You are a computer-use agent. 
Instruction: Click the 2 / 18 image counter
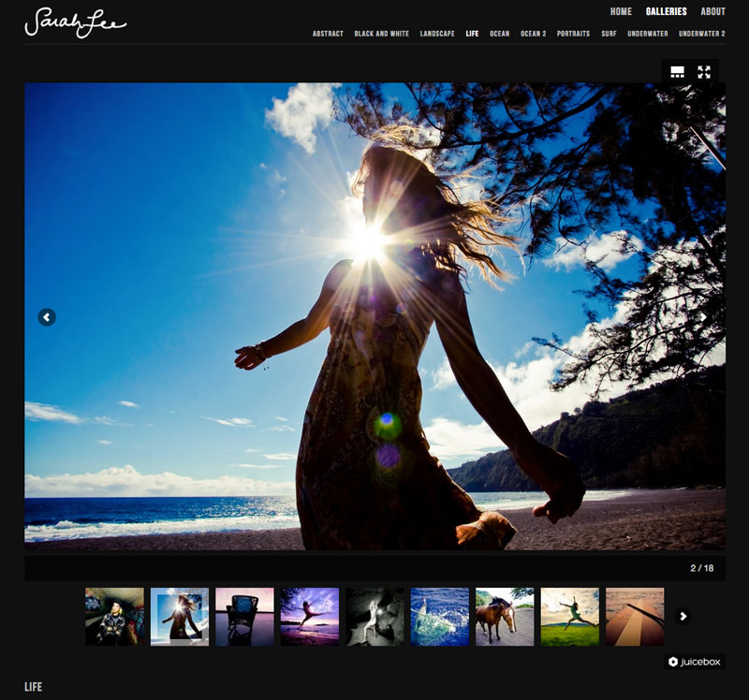[x=701, y=568]
